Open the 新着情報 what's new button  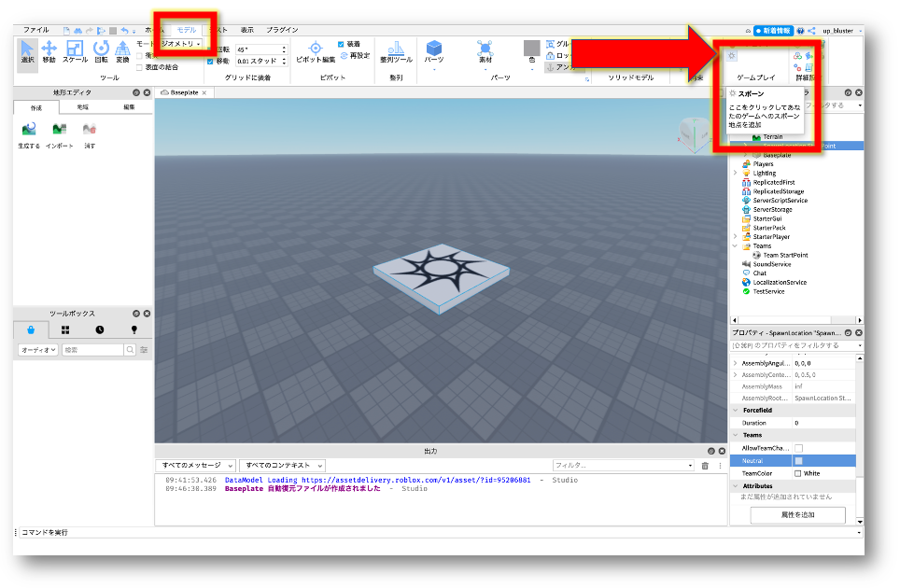tap(773, 31)
